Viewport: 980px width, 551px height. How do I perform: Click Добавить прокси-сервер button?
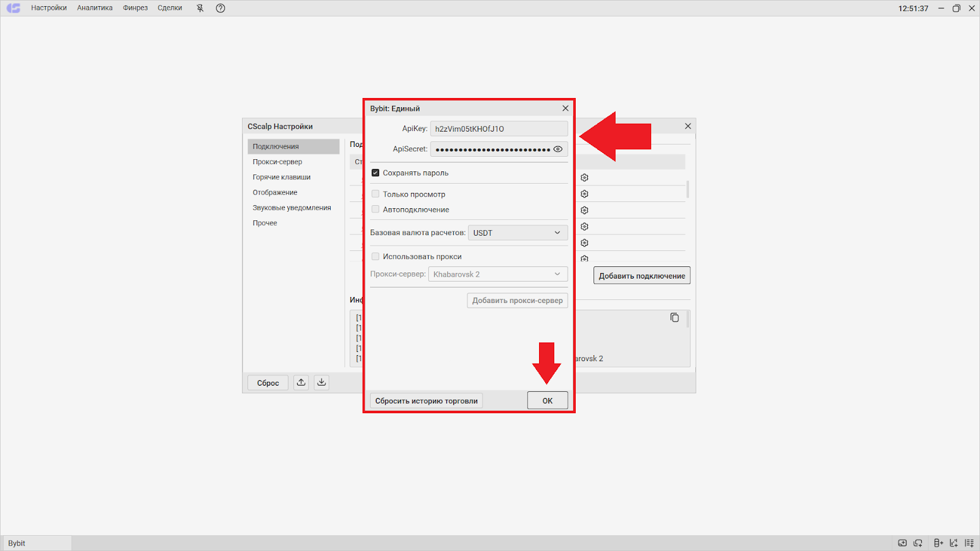[518, 301]
